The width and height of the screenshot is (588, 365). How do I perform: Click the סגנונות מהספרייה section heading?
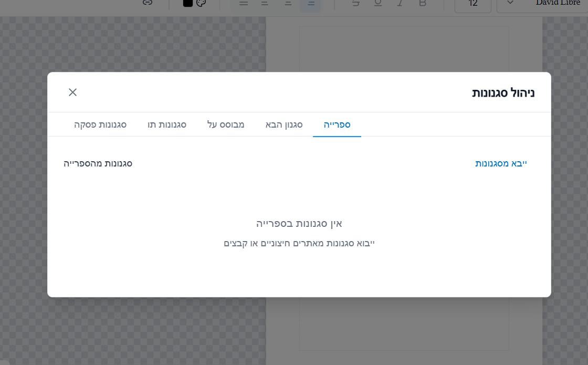(x=98, y=163)
